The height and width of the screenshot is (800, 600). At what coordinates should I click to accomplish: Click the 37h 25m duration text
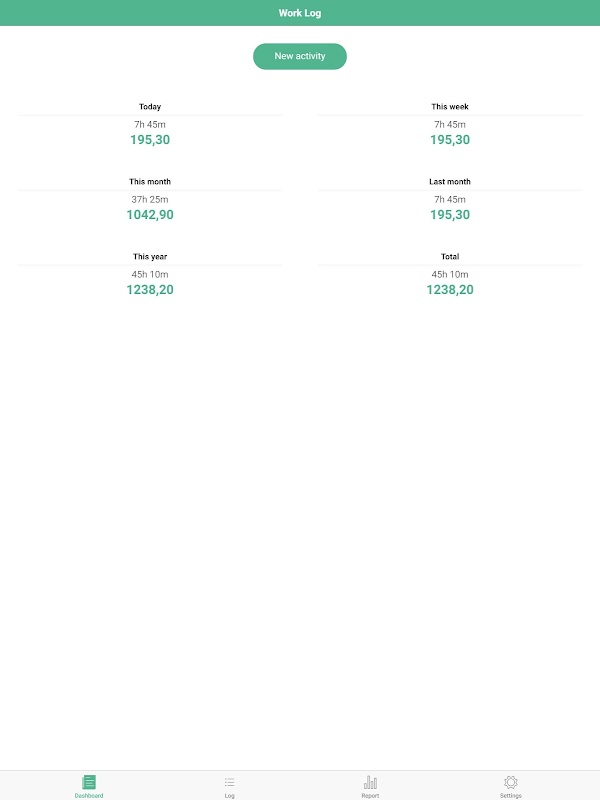[x=150, y=199]
